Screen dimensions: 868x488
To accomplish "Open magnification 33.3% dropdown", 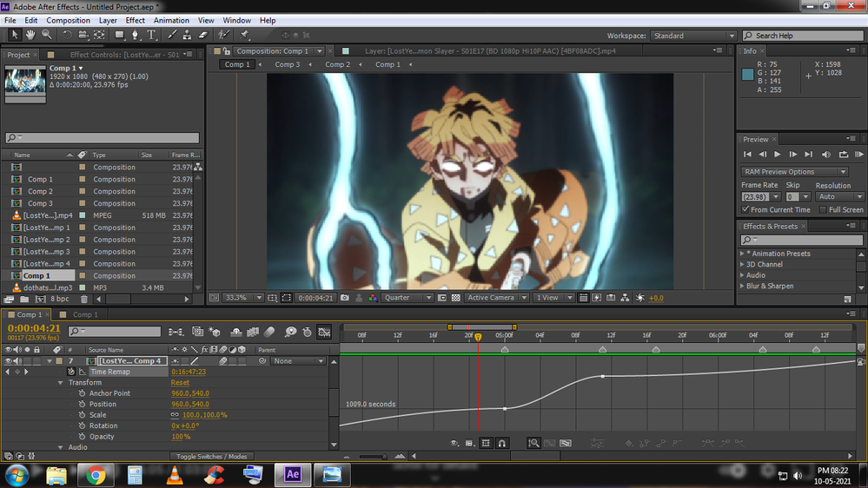I will point(242,298).
